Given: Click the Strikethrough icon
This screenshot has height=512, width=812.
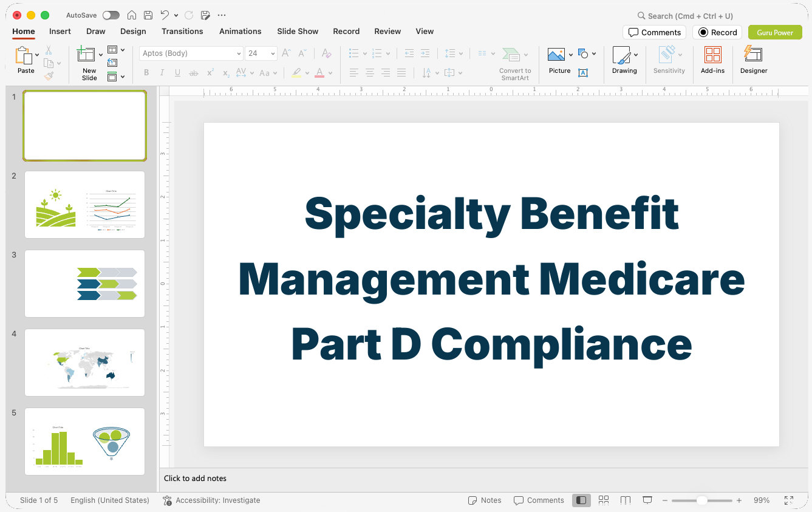Looking at the screenshot, I should (x=194, y=73).
